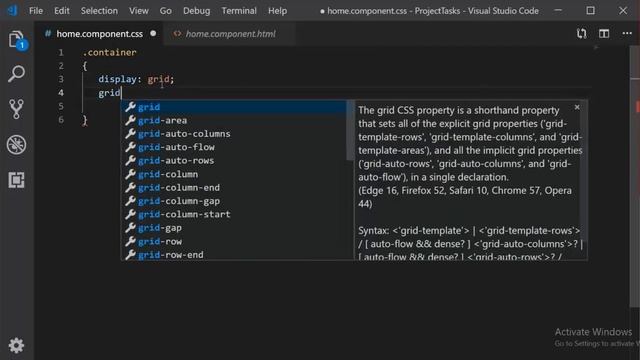Open the Go menu
This screenshot has width=640, height=360.
point(165,11)
